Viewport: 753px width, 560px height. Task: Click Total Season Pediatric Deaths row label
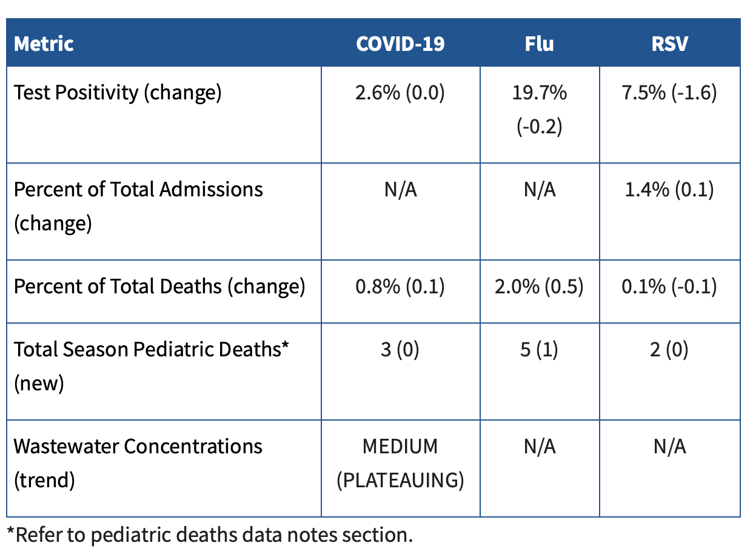pos(150,366)
